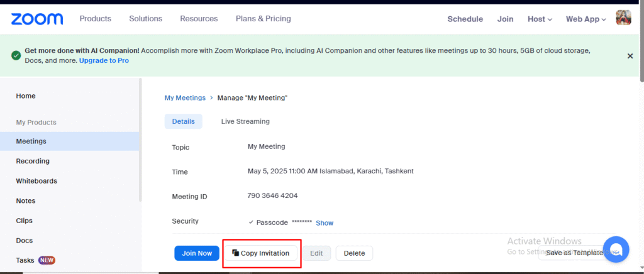
Task: Click the green checkmark banner icon
Action: (16, 55)
